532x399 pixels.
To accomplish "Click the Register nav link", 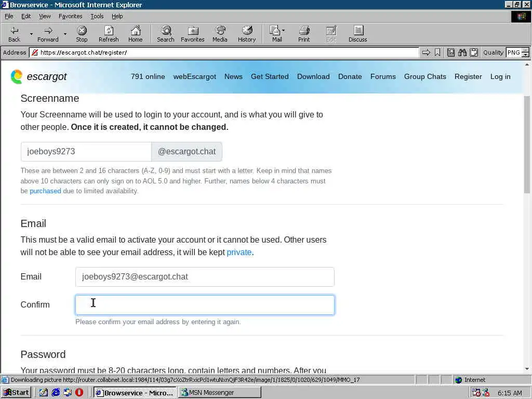I will (468, 77).
